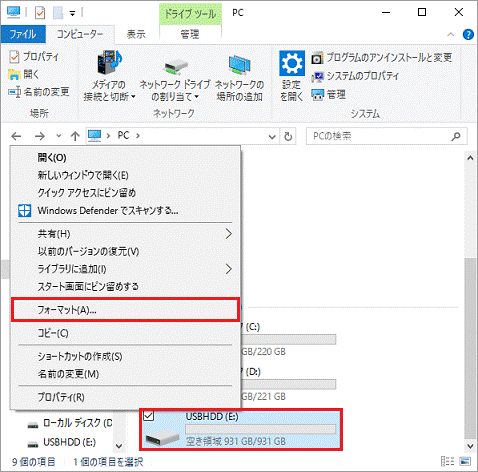Click the 名前の変更 ribbon button

click(x=39, y=92)
